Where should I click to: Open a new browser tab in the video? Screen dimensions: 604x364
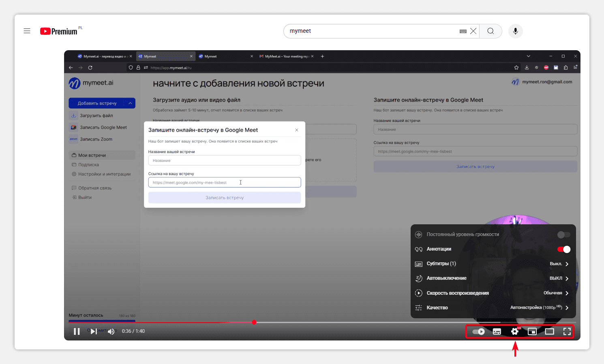322,56
